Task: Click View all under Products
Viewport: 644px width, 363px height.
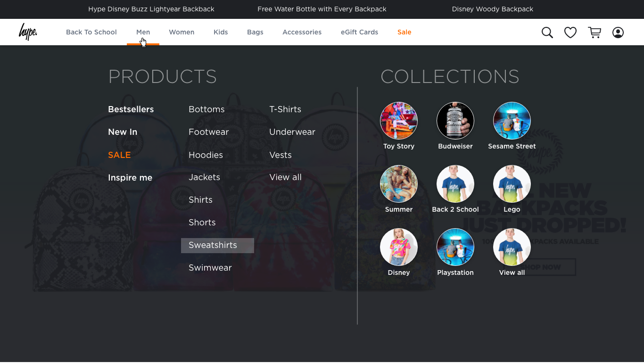Action: pos(285,177)
